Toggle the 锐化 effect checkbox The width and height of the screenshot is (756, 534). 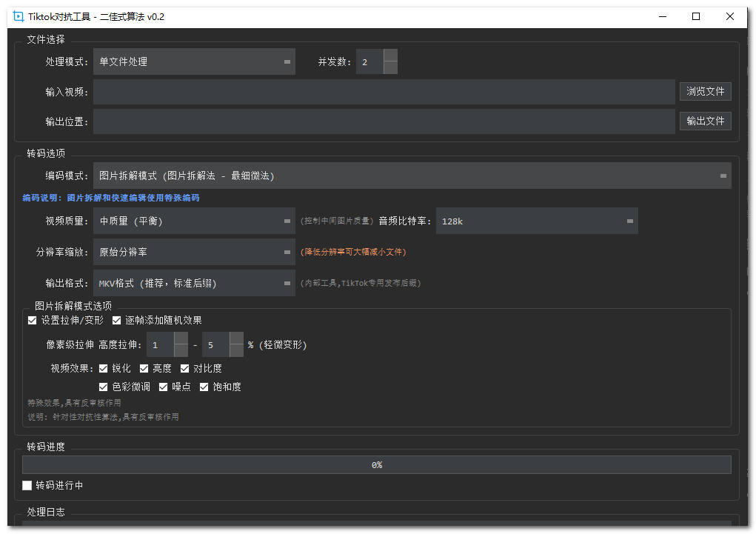[x=104, y=367]
